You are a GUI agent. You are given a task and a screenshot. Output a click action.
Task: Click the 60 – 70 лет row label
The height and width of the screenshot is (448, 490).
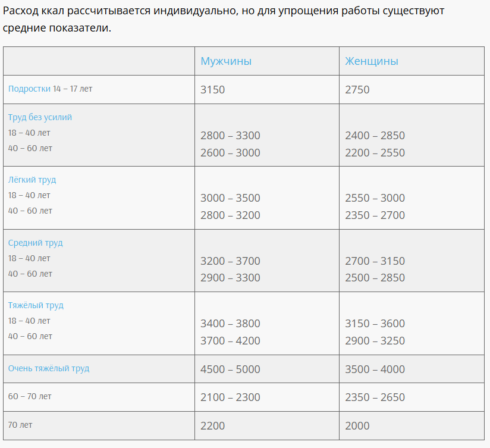(x=30, y=396)
